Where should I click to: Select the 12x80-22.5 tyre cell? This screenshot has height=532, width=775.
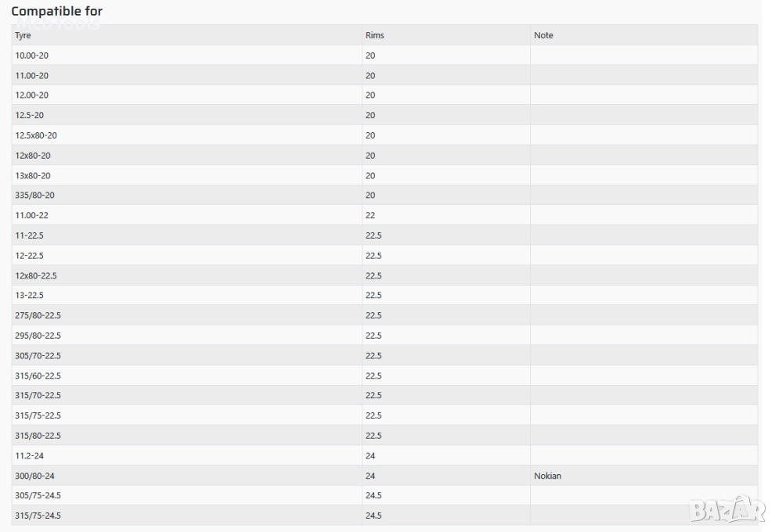click(36, 275)
